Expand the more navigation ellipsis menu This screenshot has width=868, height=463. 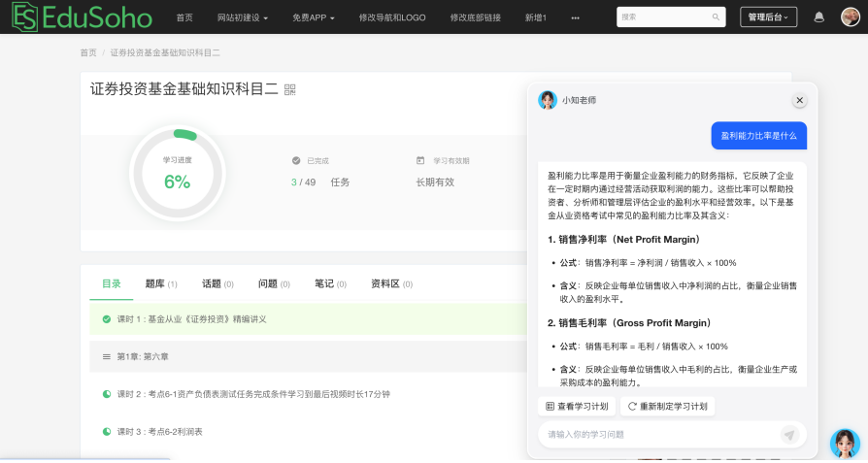click(575, 17)
